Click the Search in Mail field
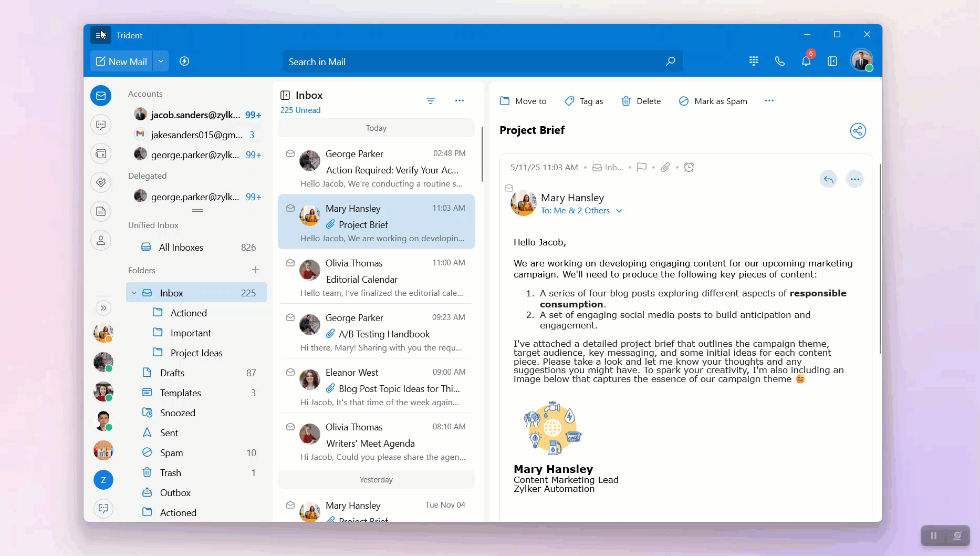980x556 pixels. 483,61
